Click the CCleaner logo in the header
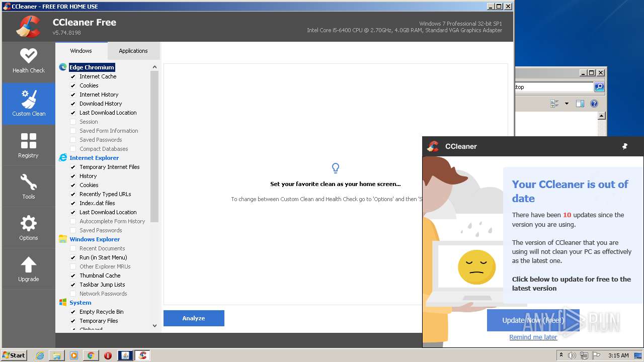Image resolution: width=644 pixels, height=362 pixels. pyautogui.click(x=28, y=27)
